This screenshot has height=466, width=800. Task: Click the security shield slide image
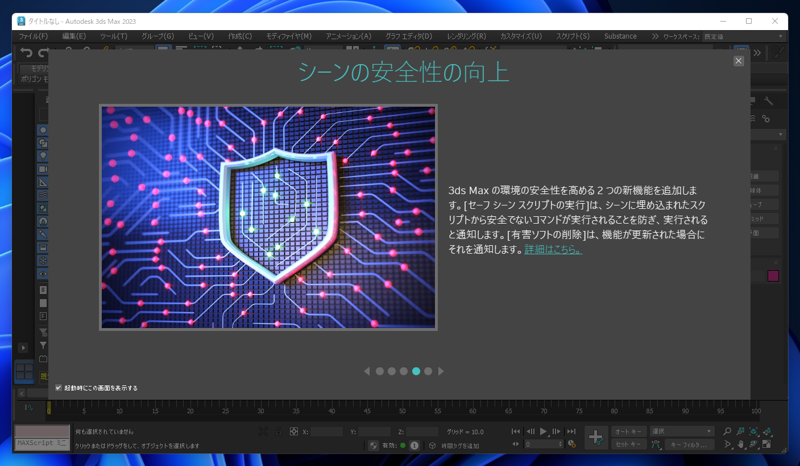(x=268, y=217)
